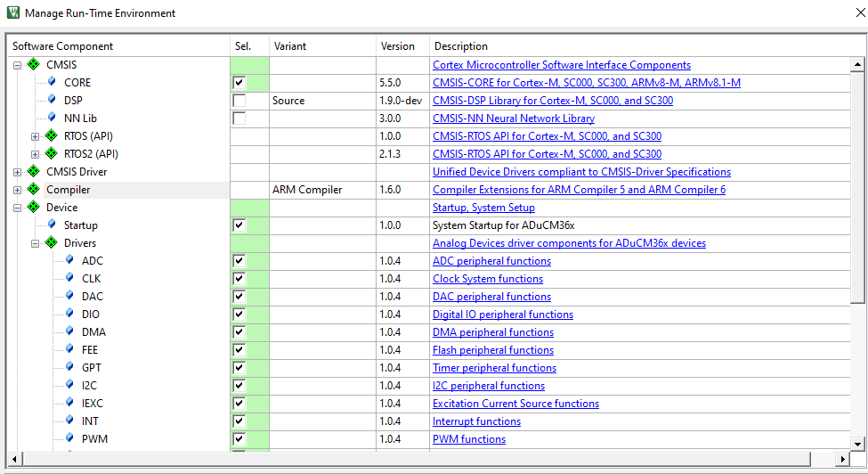Click the RTOS (API) green diamond icon
Viewport: 868px width, 474px height.
[x=52, y=135]
